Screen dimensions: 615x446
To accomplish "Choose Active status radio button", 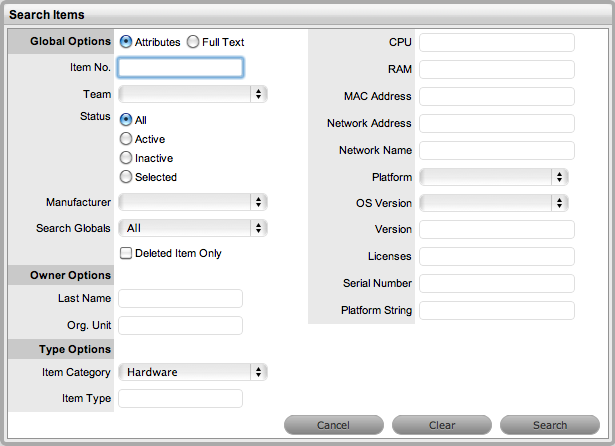I will pos(126,139).
